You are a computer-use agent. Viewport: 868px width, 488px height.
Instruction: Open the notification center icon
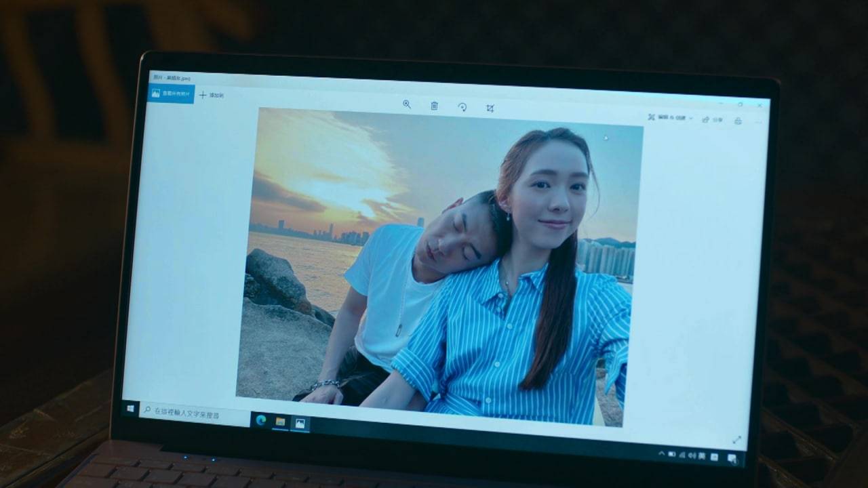[x=732, y=459]
